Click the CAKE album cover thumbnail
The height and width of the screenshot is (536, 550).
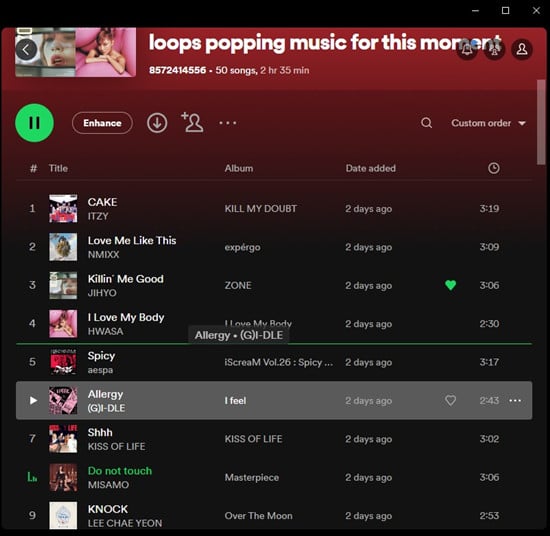(63, 209)
